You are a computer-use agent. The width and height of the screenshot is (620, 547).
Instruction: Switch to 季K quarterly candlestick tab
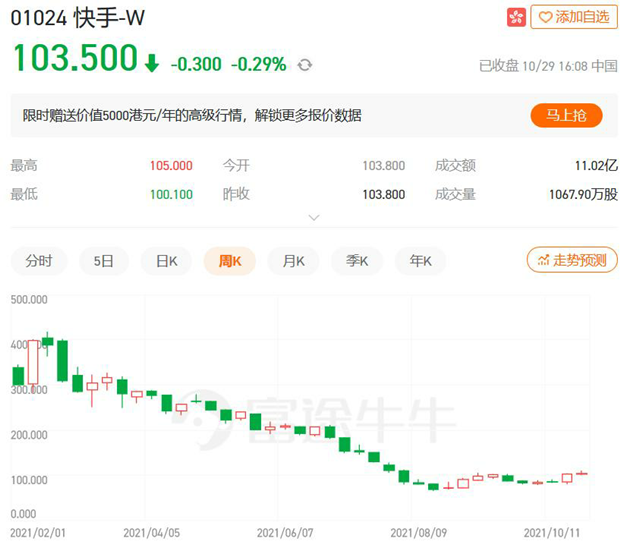point(357,261)
